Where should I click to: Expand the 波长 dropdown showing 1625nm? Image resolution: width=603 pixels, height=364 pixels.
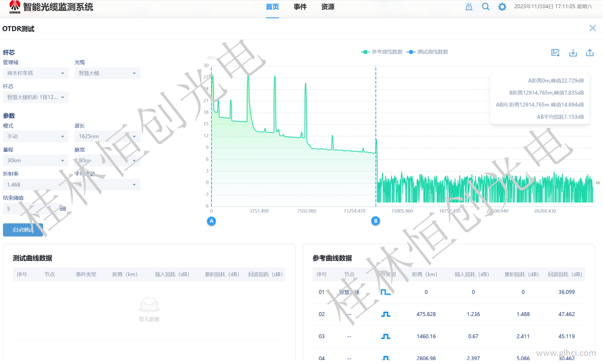tap(107, 136)
